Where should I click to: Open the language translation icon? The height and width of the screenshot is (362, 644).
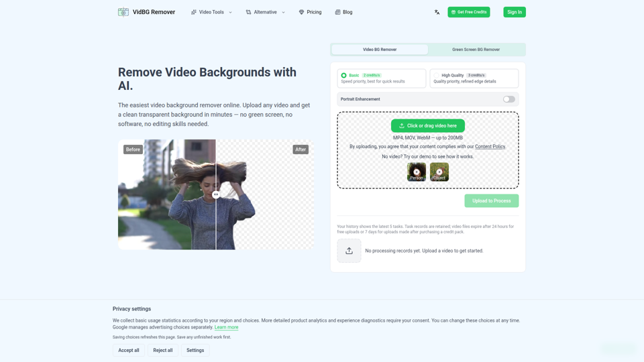[437, 12]
